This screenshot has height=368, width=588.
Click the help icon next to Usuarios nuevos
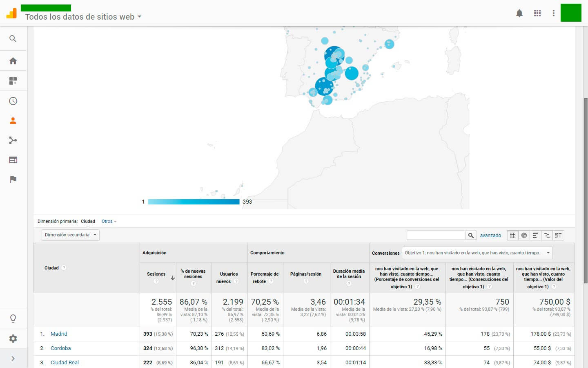[236, 281]
